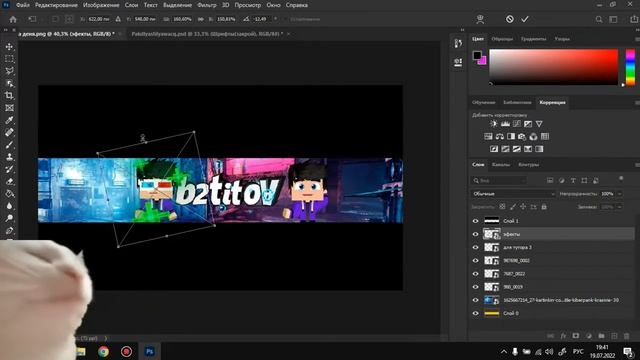Add a Levels adjustment
This screenshot has width=640, height=360.
pyautogui.click(x=505, y=124)
